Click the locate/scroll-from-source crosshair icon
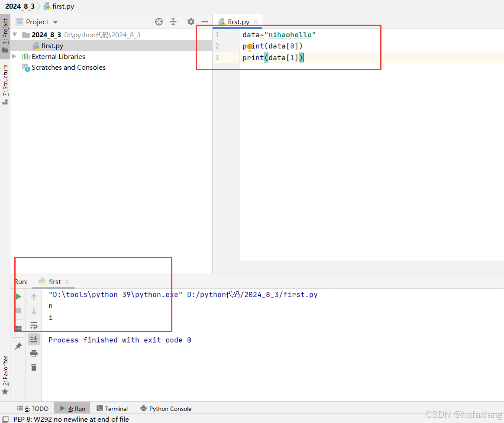 (159, 22)
